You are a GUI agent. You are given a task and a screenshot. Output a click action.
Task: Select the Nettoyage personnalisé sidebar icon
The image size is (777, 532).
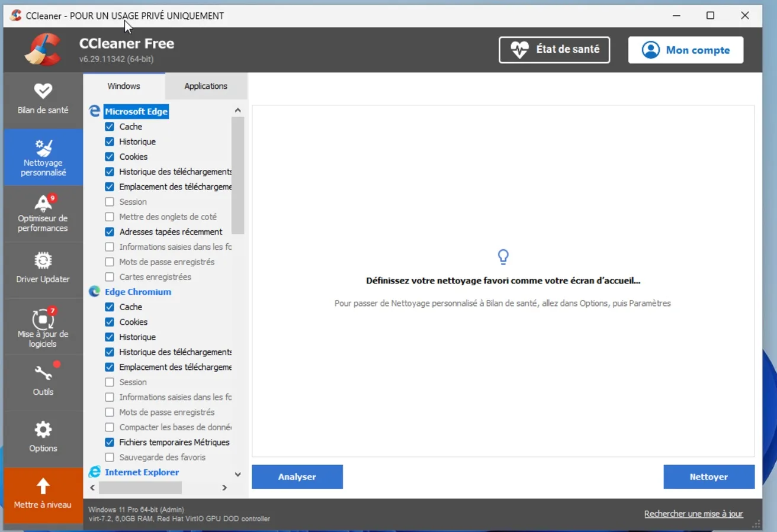tap(43, 156)
